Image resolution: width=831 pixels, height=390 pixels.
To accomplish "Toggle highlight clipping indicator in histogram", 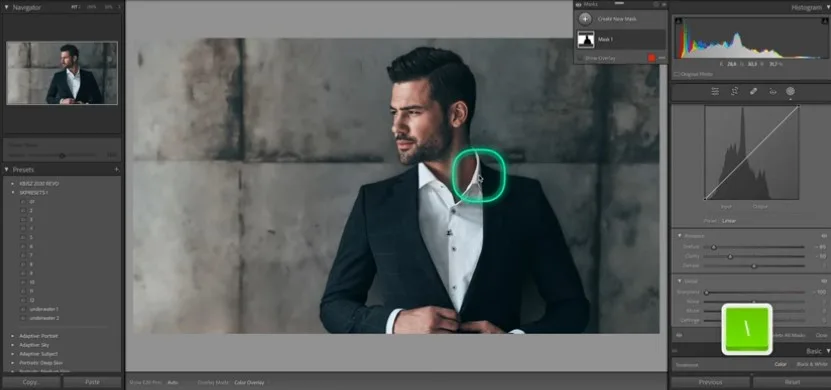I will pyautogui.click(x=824, y=21).
